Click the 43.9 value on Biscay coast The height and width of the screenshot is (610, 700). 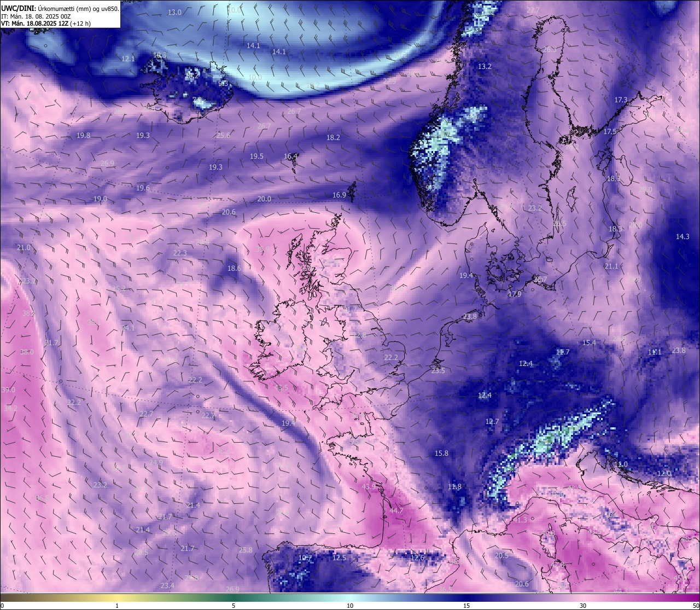tap(369, 486)
